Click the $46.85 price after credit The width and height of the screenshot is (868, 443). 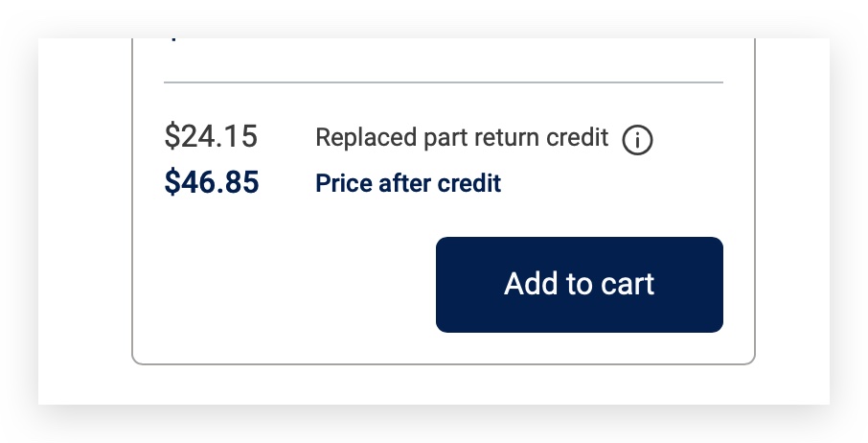coord(212,182)
